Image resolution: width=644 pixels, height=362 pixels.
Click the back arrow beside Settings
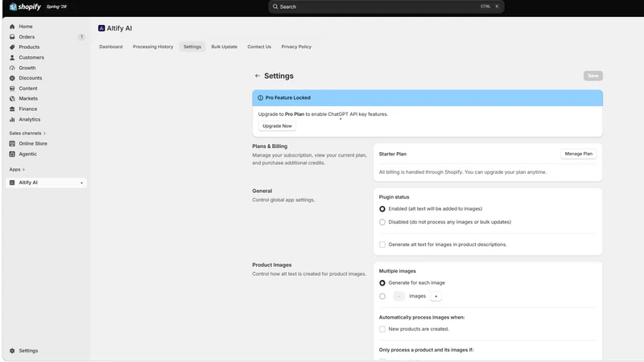(x=258, y=76)
